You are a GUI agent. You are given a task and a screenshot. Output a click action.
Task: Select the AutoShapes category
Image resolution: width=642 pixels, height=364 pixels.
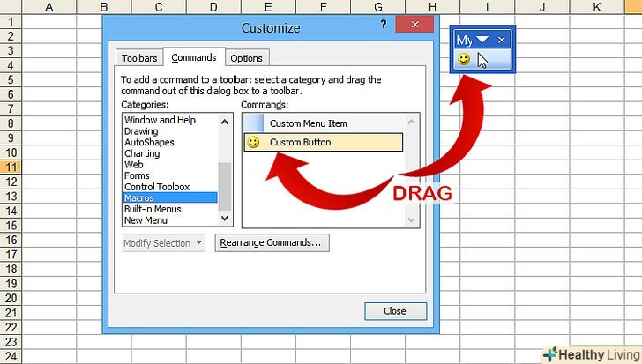149,142
